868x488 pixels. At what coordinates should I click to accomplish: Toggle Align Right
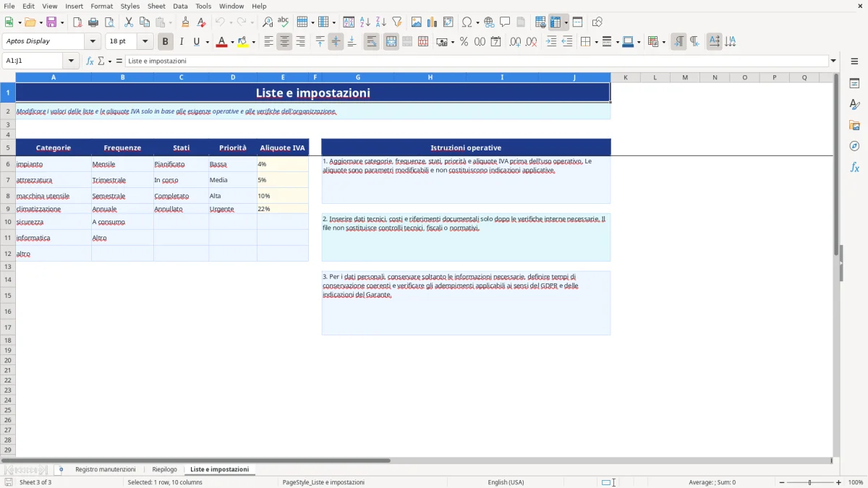pos(300,42)
